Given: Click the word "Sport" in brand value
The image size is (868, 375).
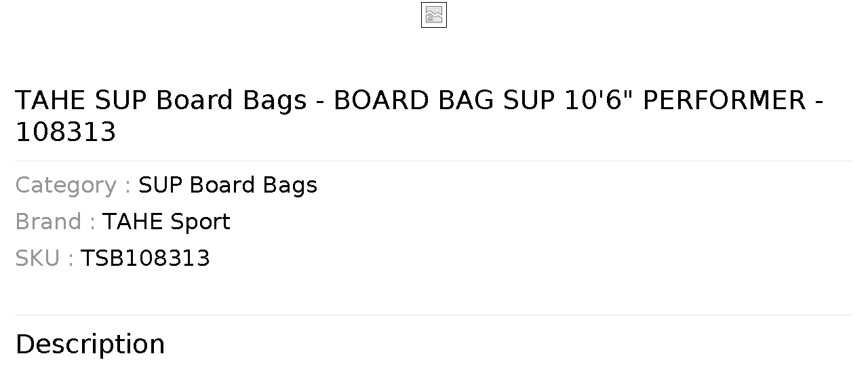Looking at the screenshot, I should [200, 222].
